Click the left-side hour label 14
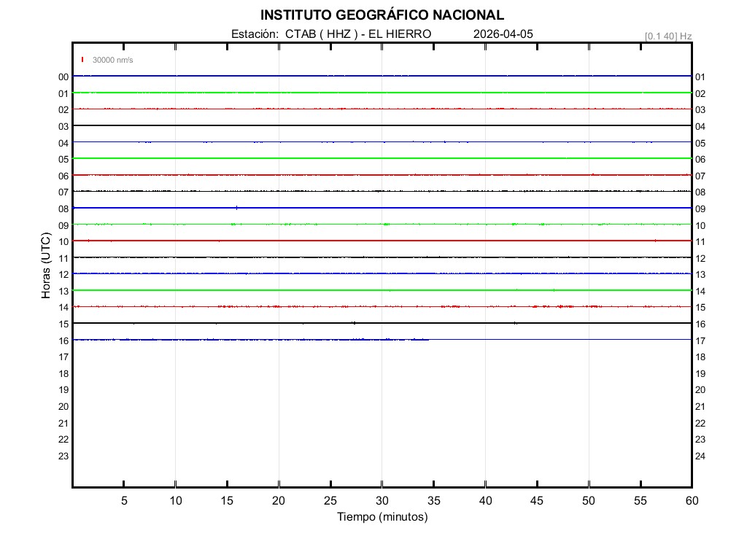This screenshot has height=560, width=747. [63, 308]
